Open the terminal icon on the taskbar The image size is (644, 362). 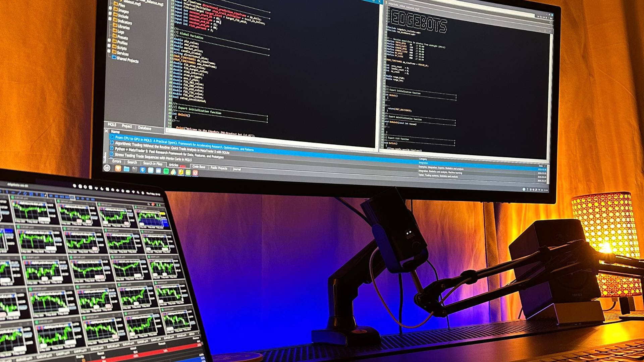click(135, 169)
